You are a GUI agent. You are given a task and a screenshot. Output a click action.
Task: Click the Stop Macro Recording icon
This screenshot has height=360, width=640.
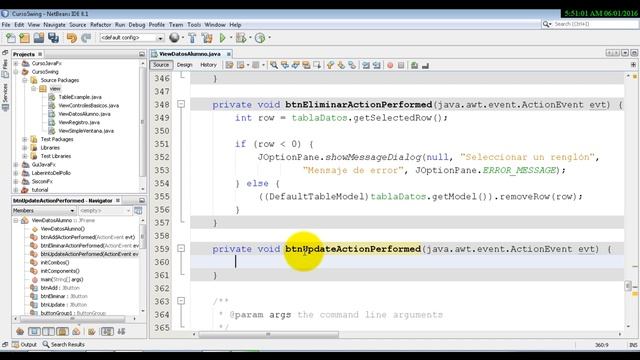tap(401, 65)
